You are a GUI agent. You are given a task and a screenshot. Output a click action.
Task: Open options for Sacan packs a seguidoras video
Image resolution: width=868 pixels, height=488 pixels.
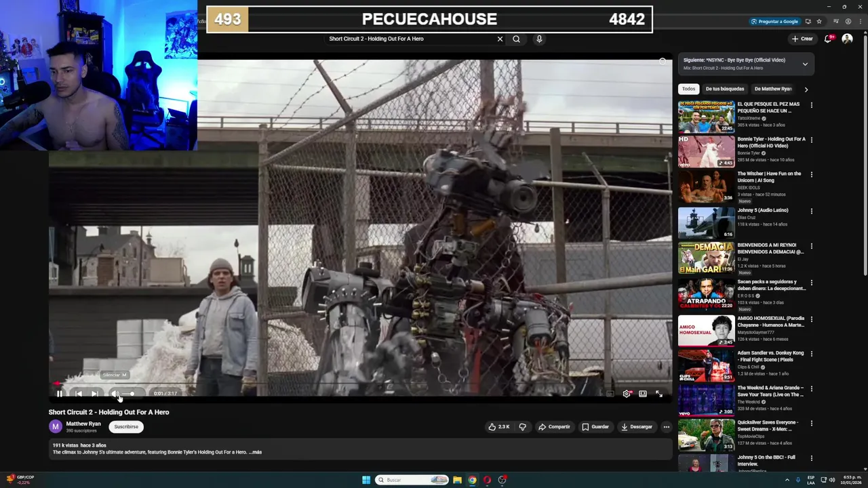coord(811,283)
